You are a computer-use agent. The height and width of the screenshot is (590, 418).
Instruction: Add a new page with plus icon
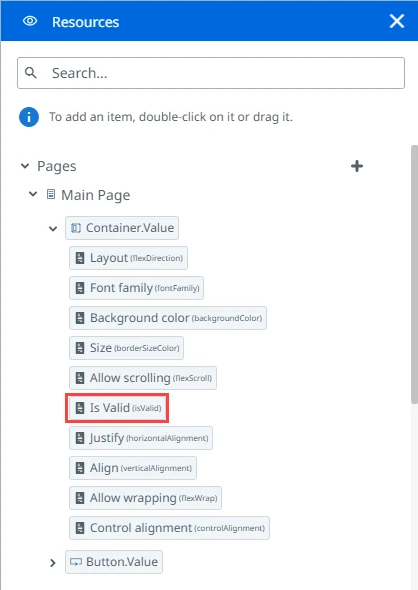[357, 166]
